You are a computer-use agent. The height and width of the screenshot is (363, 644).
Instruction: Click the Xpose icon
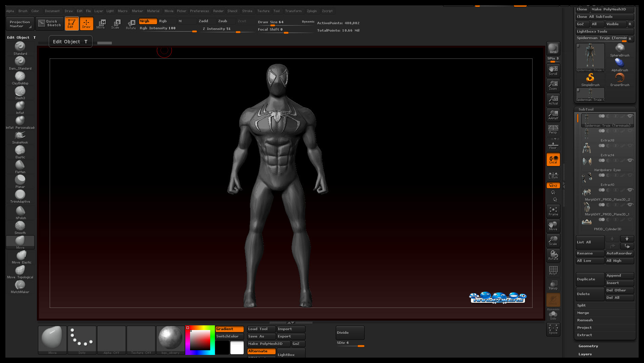tap(553, 329)
